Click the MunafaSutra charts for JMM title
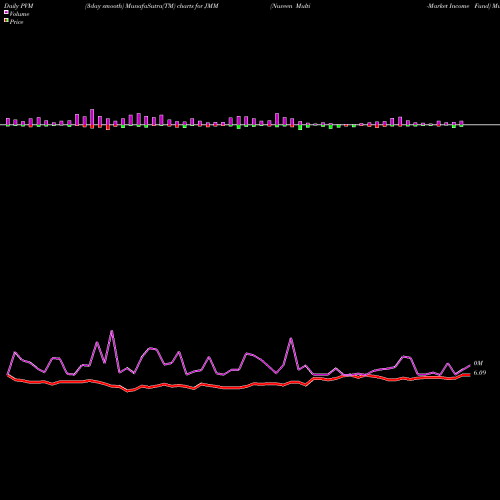Viewport: 500px width, 500px height. pyautogui.click(x=152, y=6)
